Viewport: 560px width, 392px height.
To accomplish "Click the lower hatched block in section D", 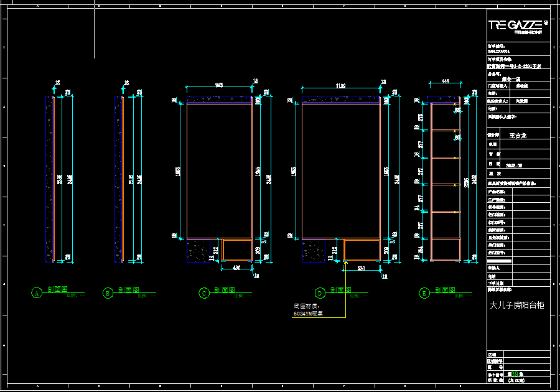I will (314, 251).
